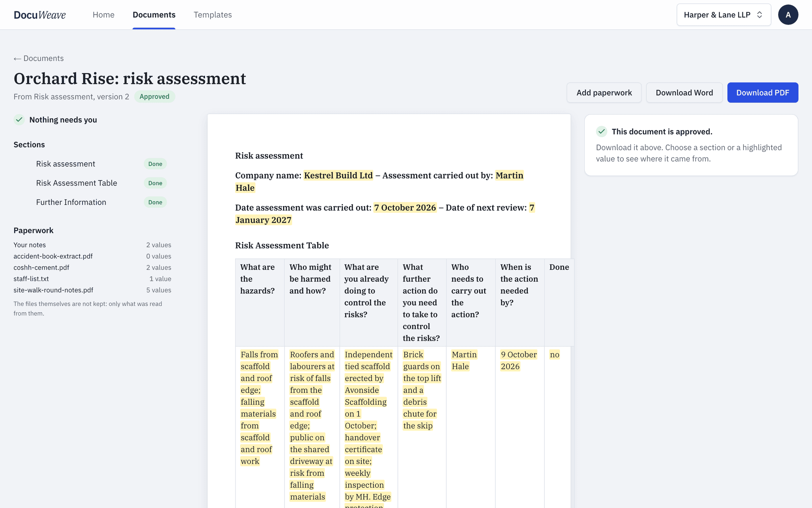Open the Harper & Lane LLP organization switcher
The width and height of the screenshot is (812, 508).
[724, 15]
